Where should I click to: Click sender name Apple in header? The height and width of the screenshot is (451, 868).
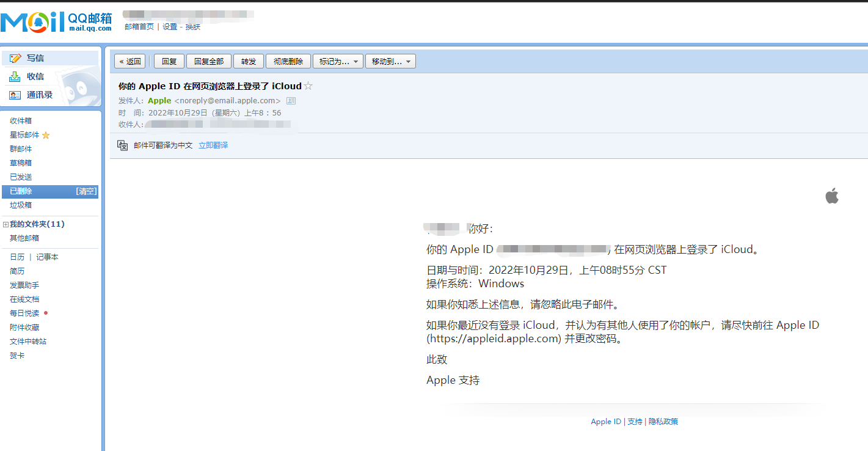pos(159,101)
